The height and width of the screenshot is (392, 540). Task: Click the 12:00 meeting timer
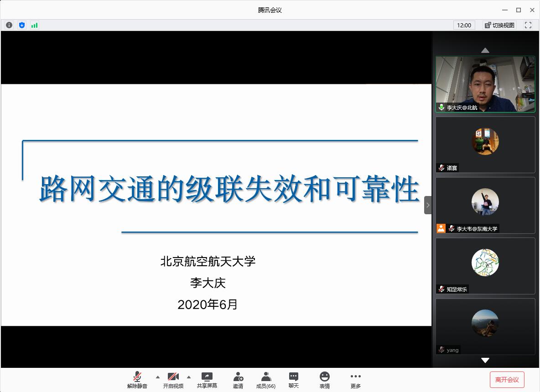point(464,25)
